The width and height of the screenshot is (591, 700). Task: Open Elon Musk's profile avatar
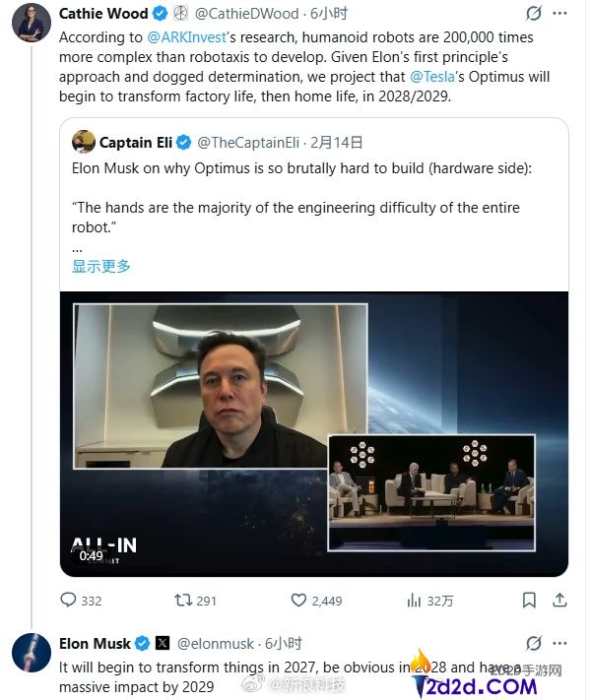[32, 652]
